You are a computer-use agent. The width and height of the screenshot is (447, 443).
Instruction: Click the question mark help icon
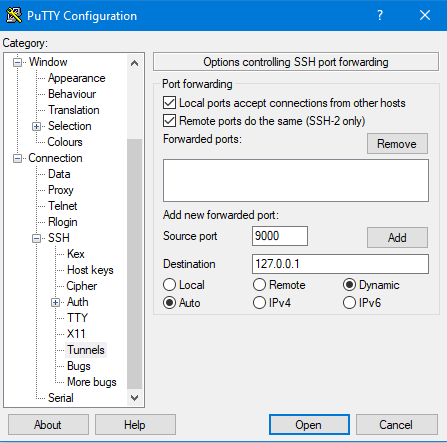tap(380, 15)
